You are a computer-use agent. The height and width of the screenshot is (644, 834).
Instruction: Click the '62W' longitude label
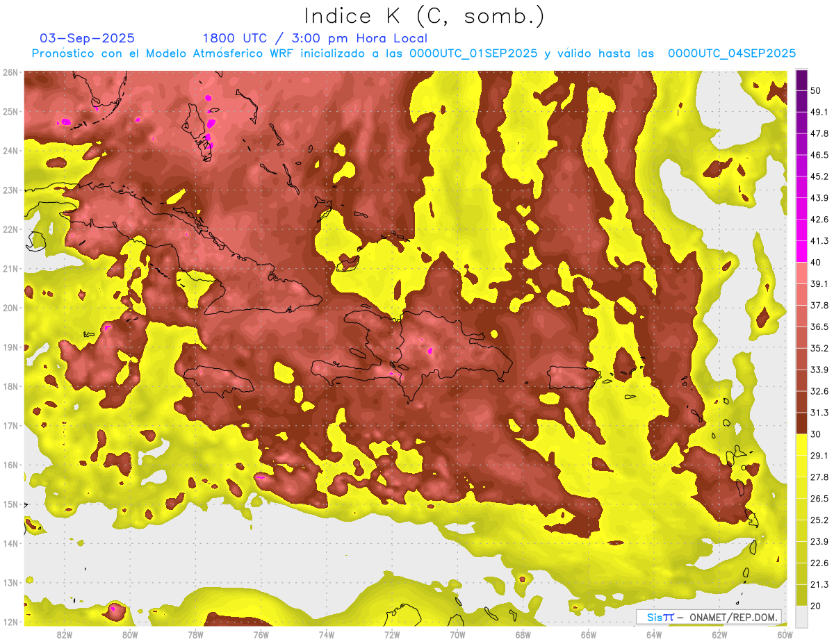pyautogui.click(x=719, y=634)
